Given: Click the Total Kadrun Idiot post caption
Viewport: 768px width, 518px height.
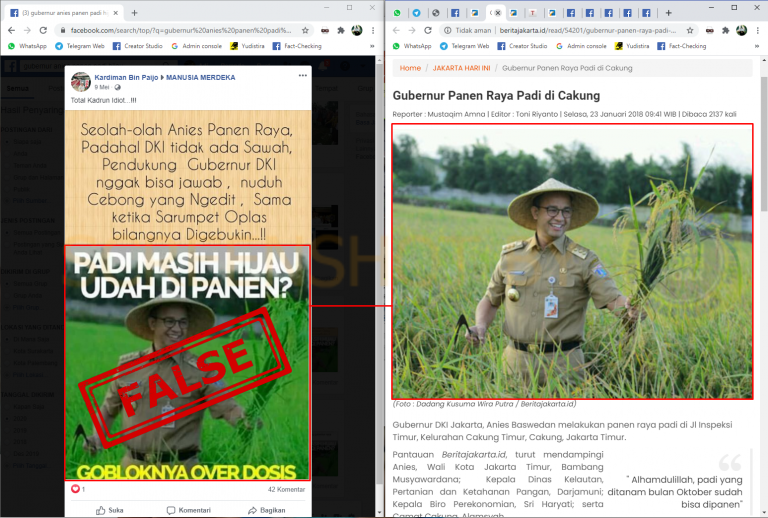Looking at the screenshot, I should coord(103,100).
